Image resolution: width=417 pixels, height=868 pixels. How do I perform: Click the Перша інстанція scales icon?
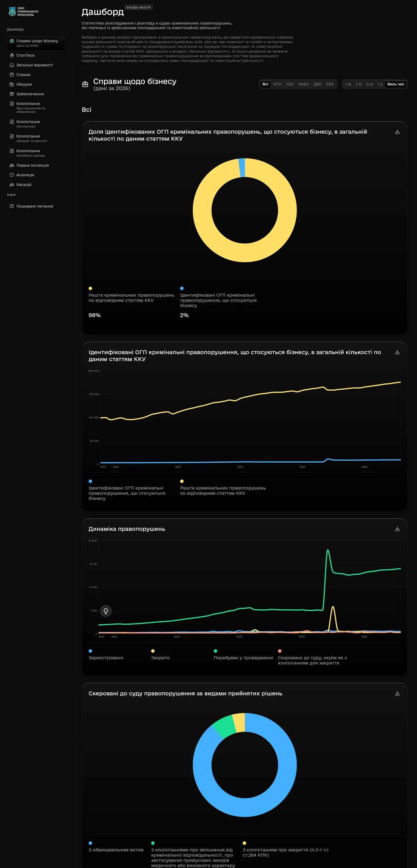click(x=12, y=165)
